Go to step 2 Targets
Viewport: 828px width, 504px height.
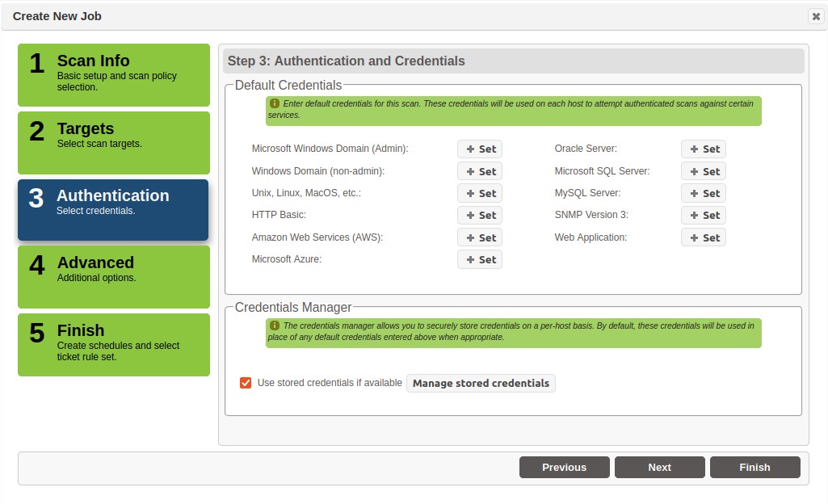(x=114, y=142)
